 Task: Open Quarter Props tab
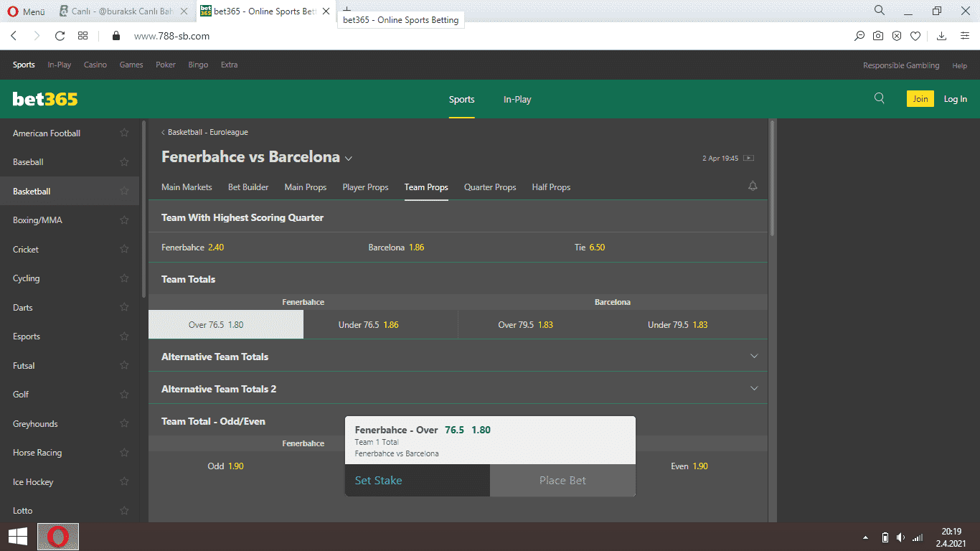coord(490,187)
